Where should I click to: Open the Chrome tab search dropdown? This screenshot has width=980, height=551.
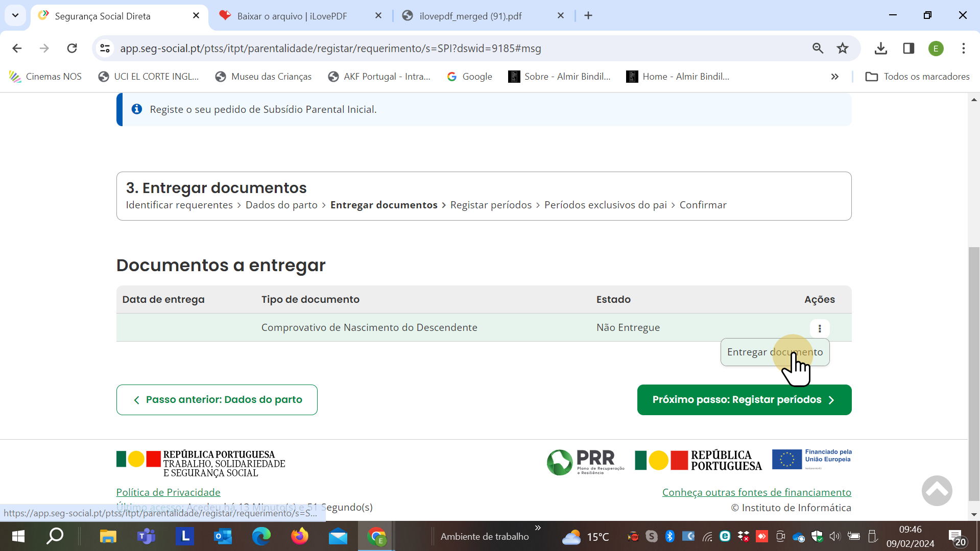coord(15,15)
